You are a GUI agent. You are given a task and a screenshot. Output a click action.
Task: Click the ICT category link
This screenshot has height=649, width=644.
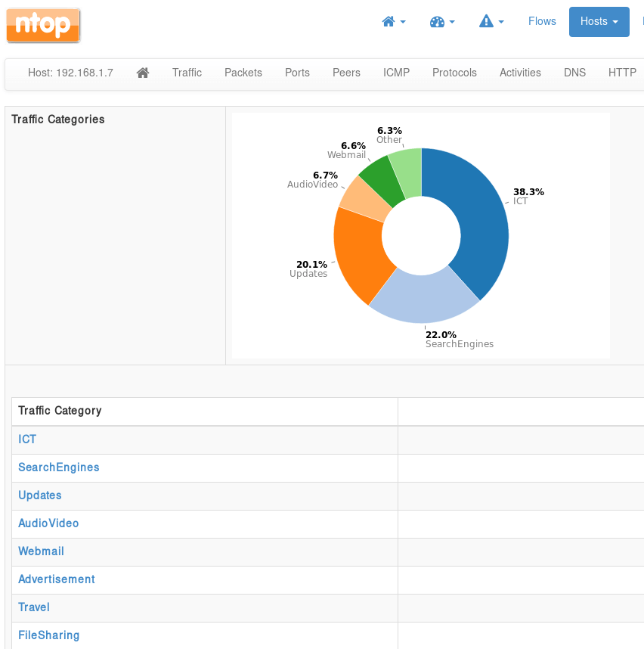pos(27,439)
